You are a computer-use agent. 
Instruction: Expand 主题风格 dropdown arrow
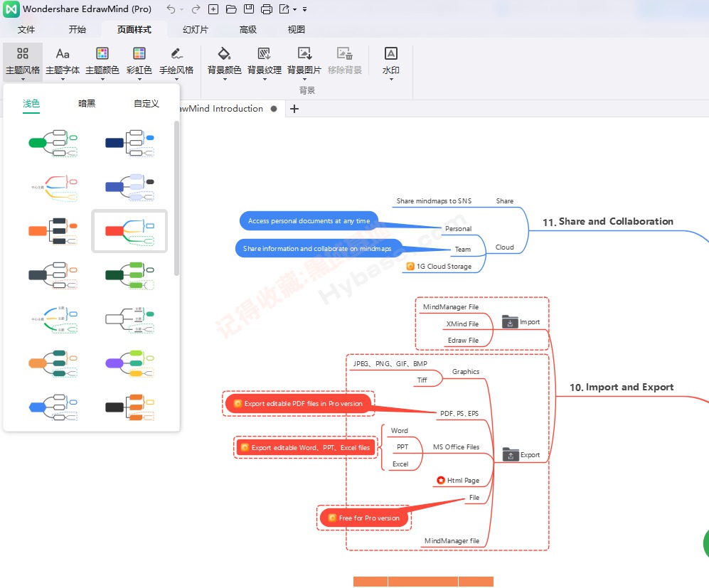coord(23,80)
